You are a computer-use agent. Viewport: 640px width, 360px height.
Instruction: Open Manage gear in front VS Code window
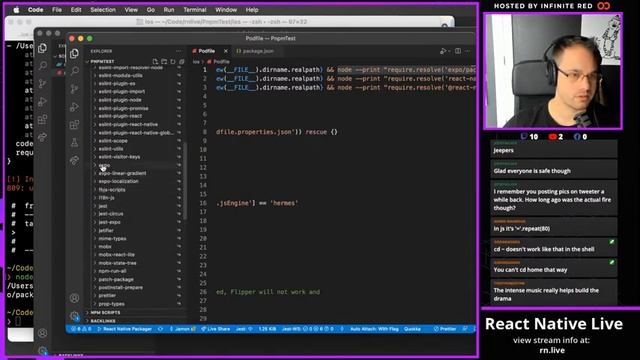pos(74,316)
